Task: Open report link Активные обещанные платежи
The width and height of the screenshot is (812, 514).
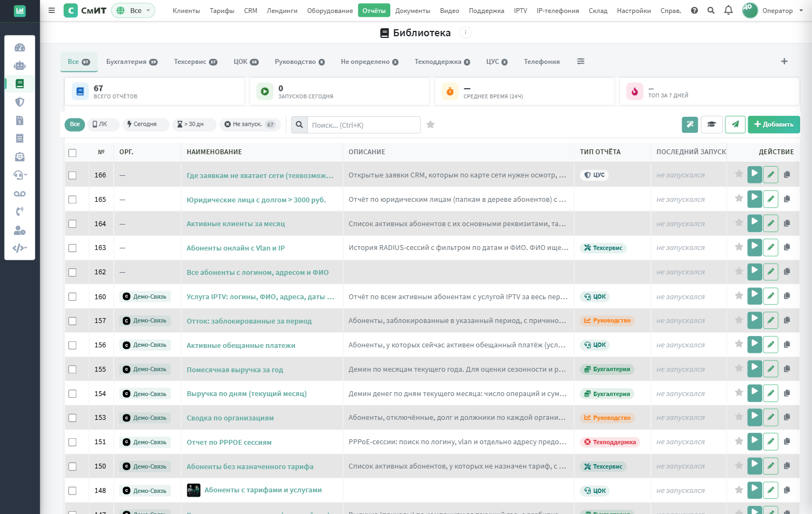Action: click(241, 345)
